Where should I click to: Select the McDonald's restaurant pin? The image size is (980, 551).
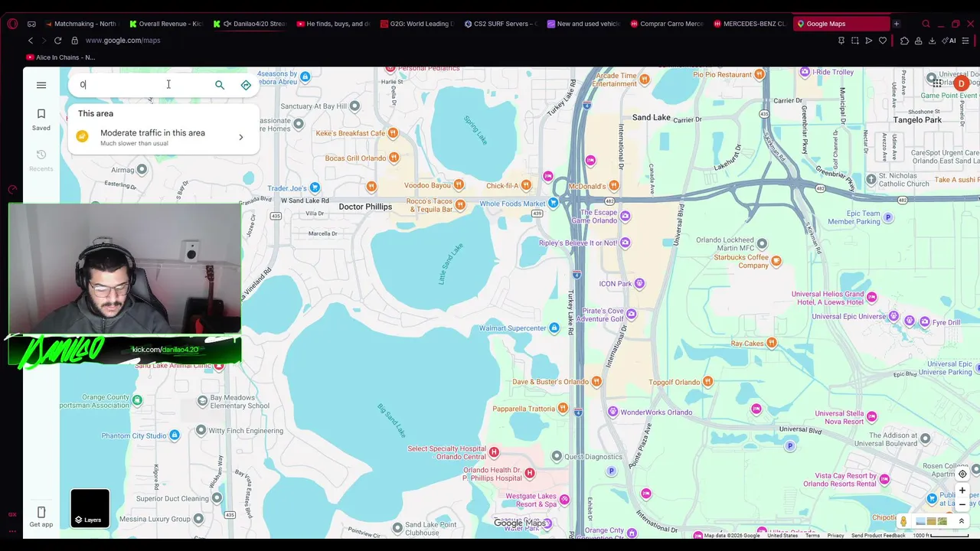(614, 185)
